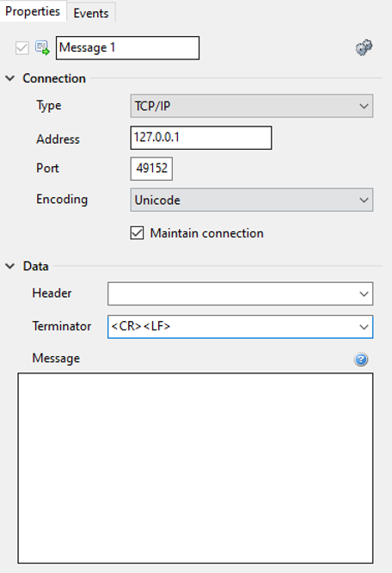Collapse the Data section chevron
The image size is (392, 573).
[10, 266]
